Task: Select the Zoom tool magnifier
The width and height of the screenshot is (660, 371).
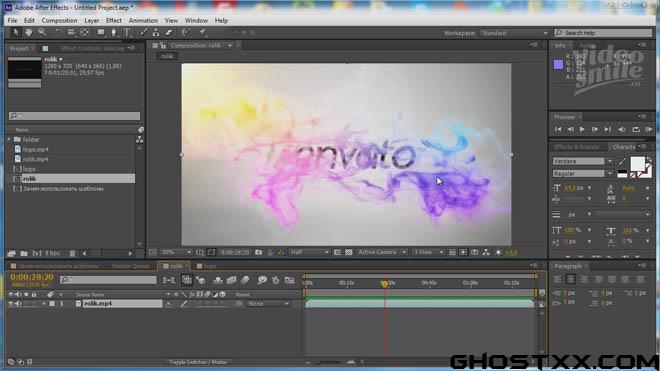Action: tap(42, 32)
